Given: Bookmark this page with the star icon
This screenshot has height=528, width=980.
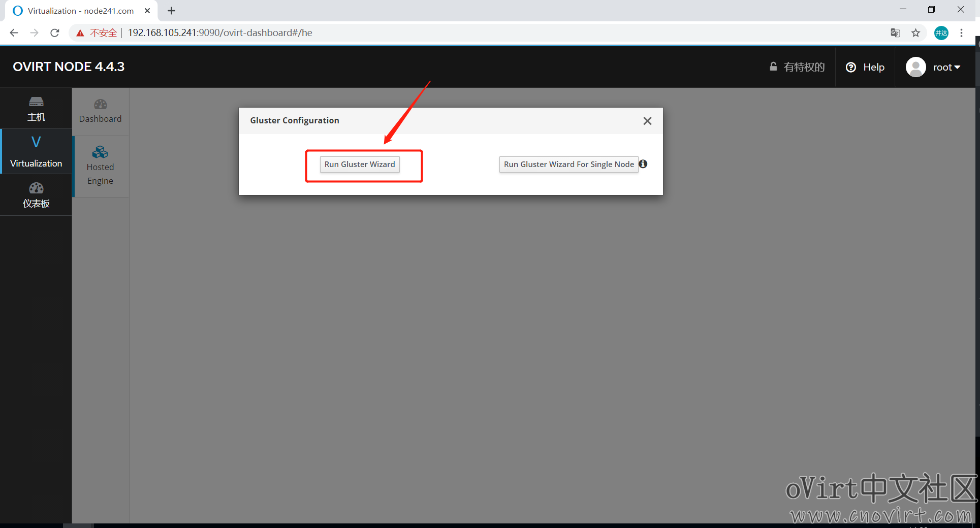Looking at the screenshot, I should [915, 33].
